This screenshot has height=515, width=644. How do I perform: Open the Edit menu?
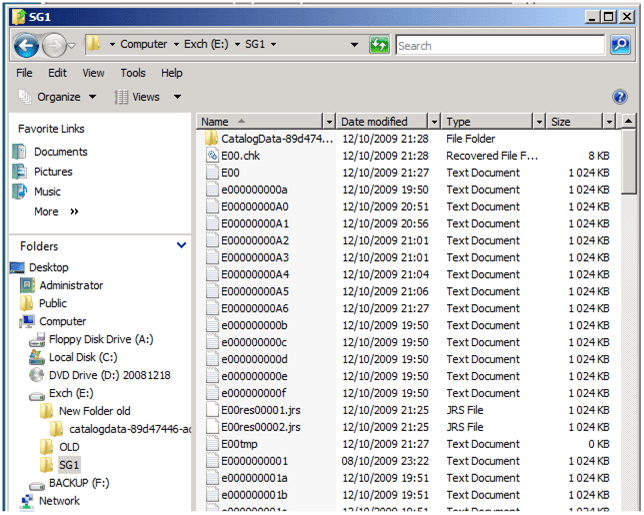click(x=58, y=73)
